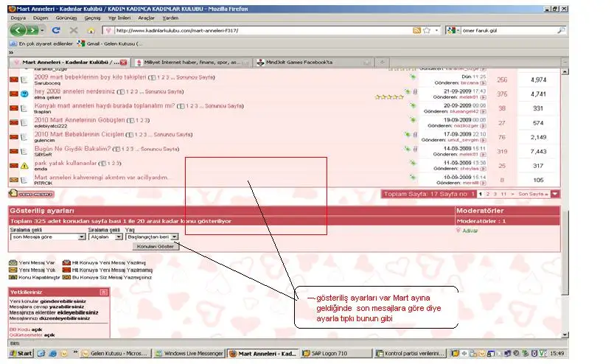
Task: Switch to the Milliyet Internet haber tab
Action: point(192,63)
